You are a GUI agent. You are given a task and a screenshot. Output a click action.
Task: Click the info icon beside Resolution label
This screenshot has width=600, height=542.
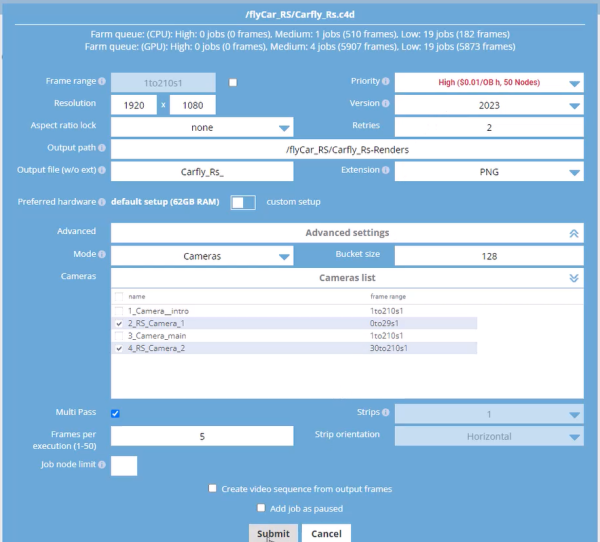click(101, 104)
